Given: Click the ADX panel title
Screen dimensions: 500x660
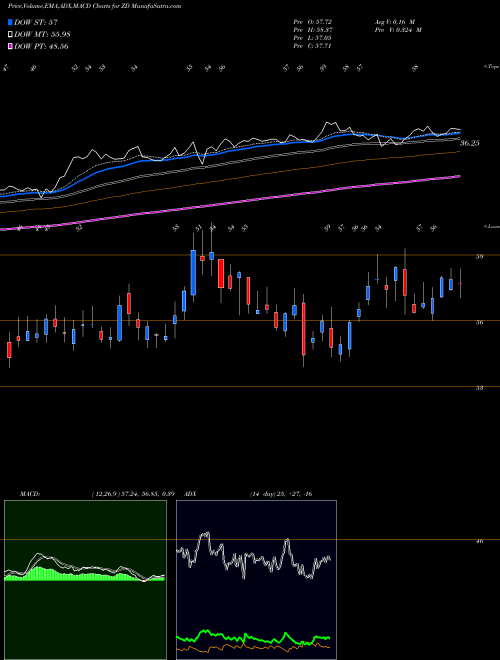Looking at the screenshot, I should pos(190,494).
